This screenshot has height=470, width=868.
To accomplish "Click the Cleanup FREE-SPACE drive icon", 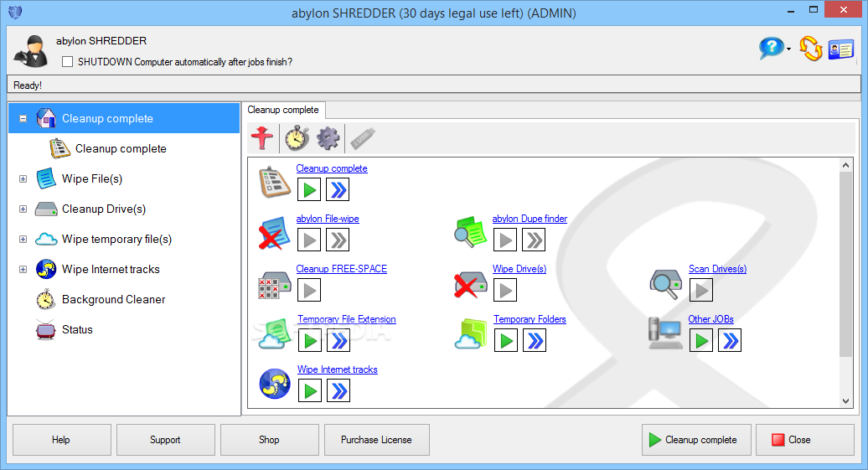I will click(275, 286).
